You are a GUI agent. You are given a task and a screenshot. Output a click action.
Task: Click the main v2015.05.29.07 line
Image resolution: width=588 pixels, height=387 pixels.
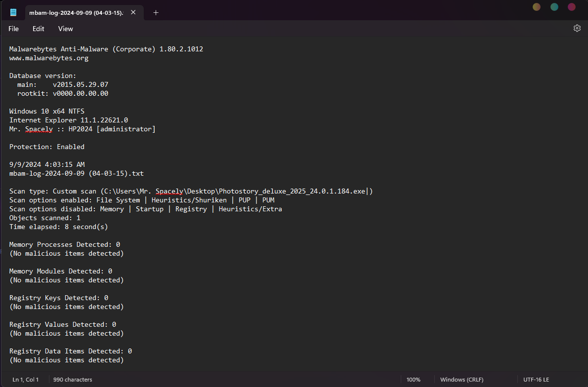coord(63,85)
